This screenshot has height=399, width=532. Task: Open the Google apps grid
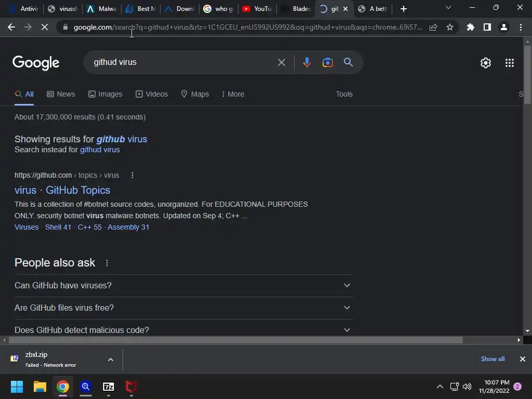point(510,63)
